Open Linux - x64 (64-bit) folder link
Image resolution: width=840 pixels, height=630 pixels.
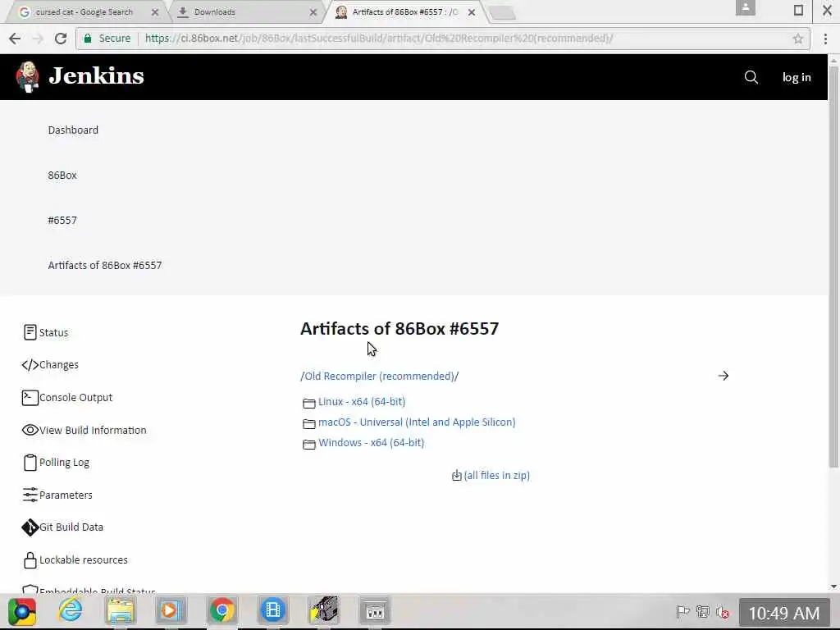(362, 401)
